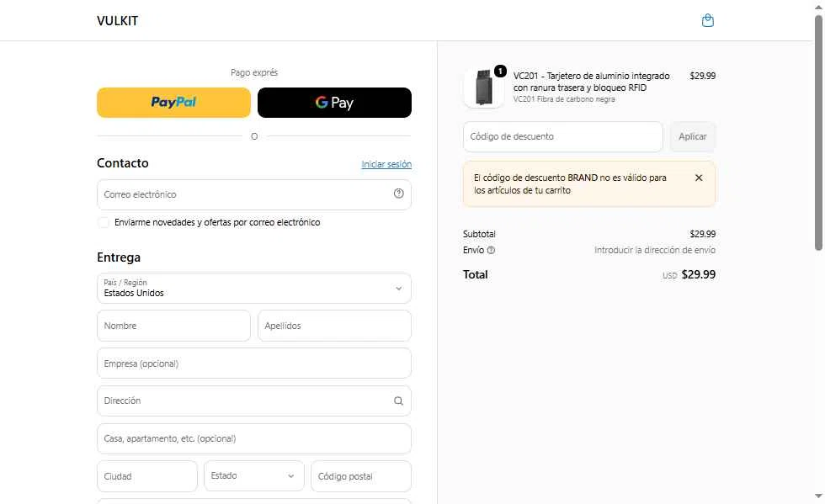Viewport: 825px width, 504px height.
Task: Dismiss the invalid discount code message
Action: pos(699,178)
